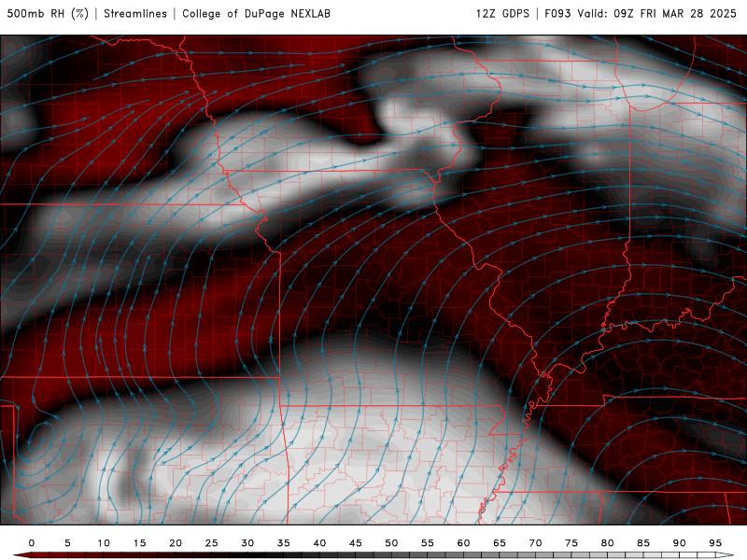Click the white right arrow tip of color bar
Screen dimensions: 747x560
click(725, 555)
